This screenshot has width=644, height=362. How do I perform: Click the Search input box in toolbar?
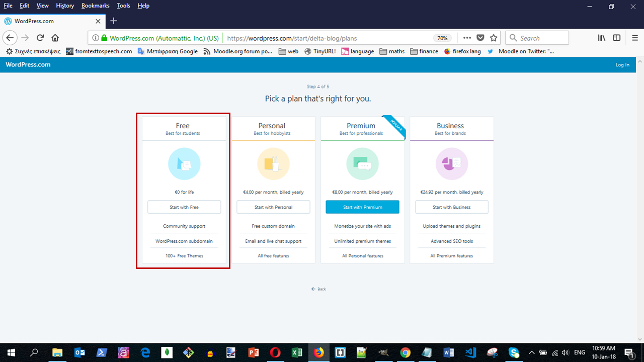tap(537, 38)
